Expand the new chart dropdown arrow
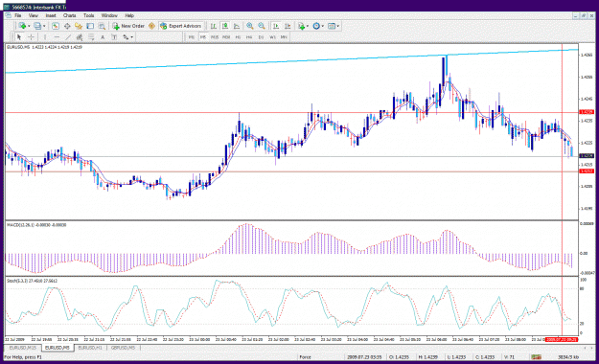This screenshot has width=599, height=364. [29, 26]
